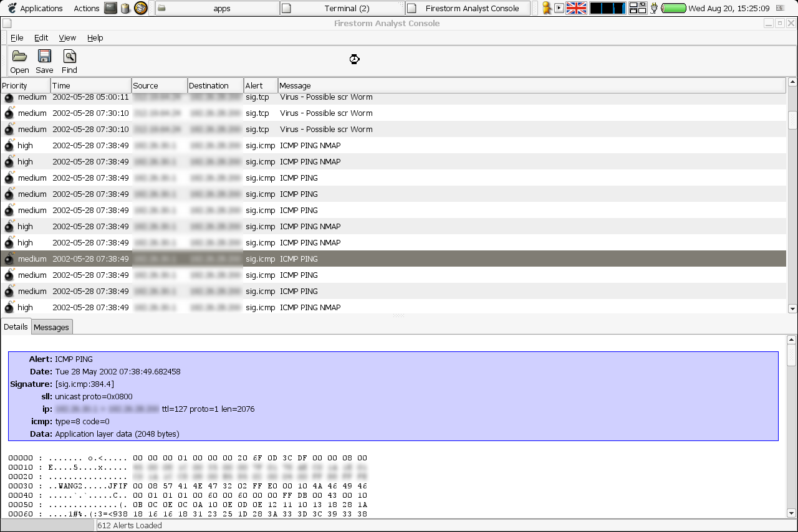Click the workspace switcher applet
This screenshot has width=798, height=532.
point(638,8)
